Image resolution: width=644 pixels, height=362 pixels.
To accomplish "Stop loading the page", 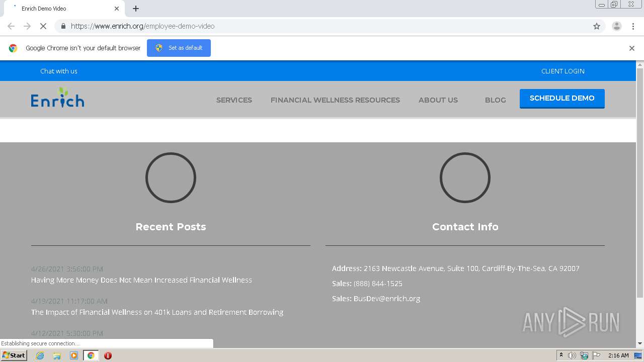I will pyautogui.click(x=43, y=26).
